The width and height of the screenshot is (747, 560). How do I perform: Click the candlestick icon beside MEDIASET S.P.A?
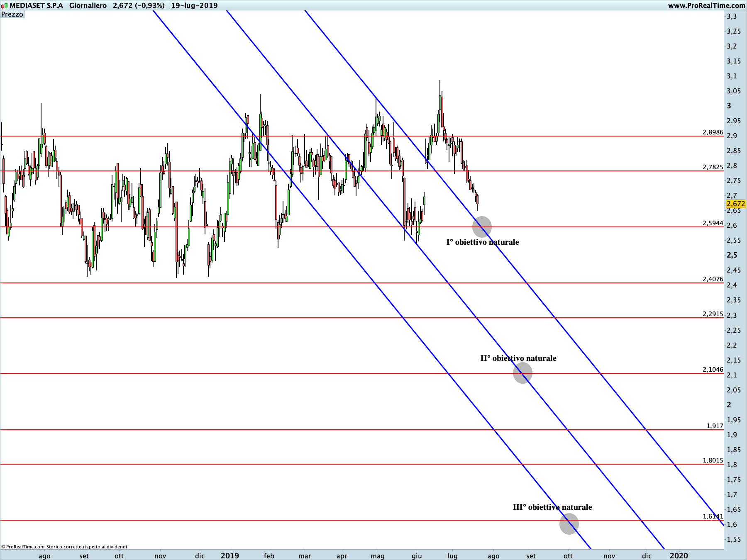point(4,6)
